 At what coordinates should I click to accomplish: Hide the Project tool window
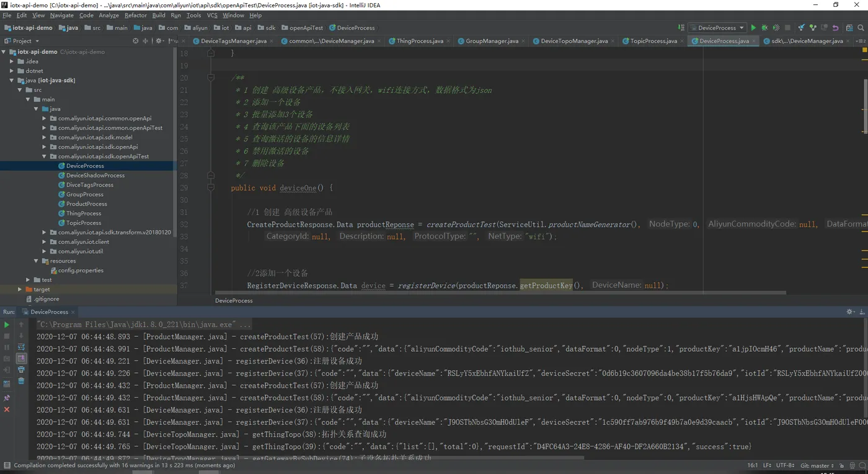pyautogui.click(x=172, y=41)
